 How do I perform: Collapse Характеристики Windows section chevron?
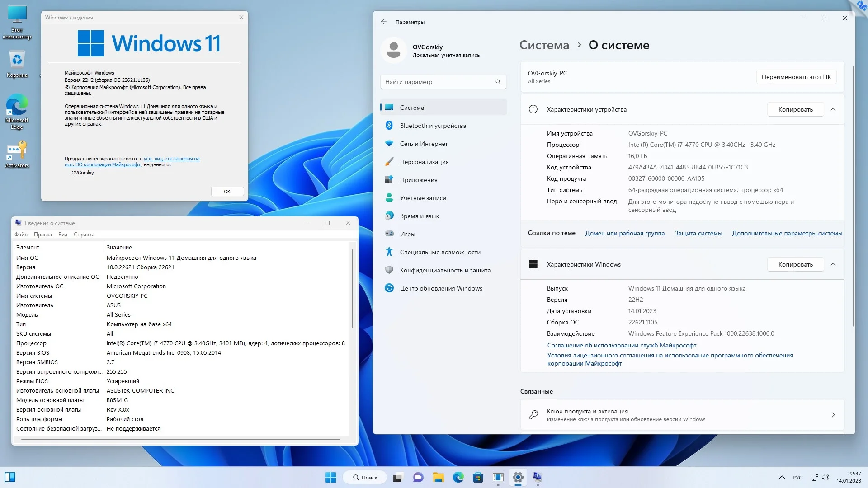pyautogui.click(x=833, y=264)
